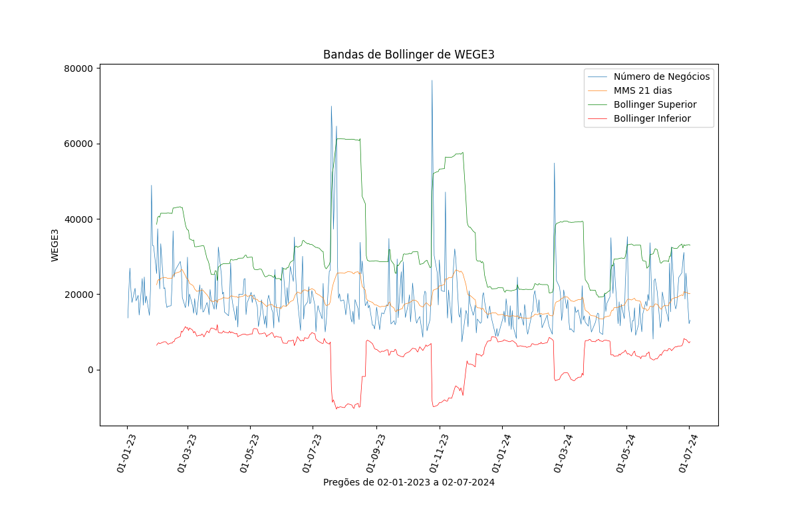
Task: Select legend entry 'Número de Negócios'
Action: (x=662, y=76)
